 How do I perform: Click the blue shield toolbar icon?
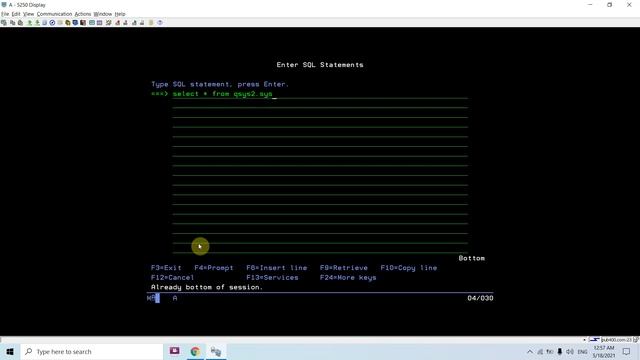(75, 22)
